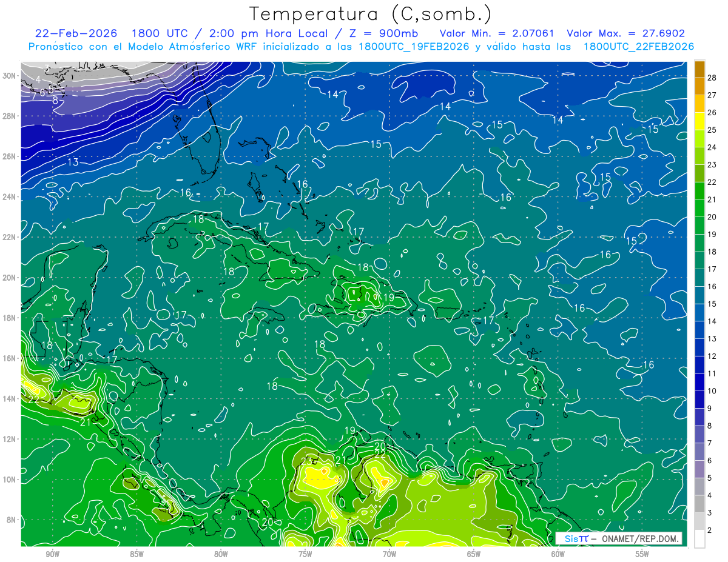
Task: Click the colorbar scale label '28'
Action: 712,78
